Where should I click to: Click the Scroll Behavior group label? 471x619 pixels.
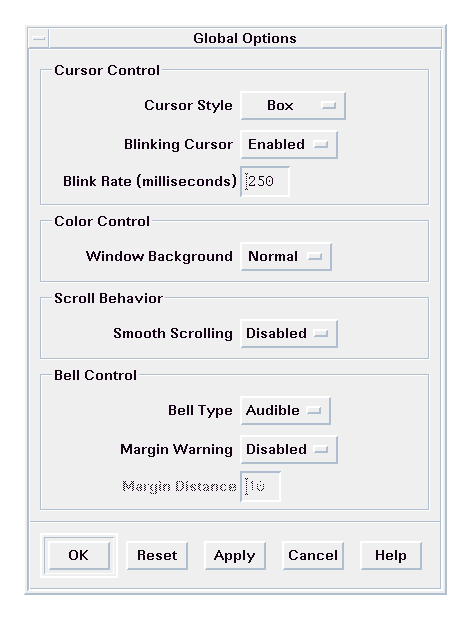click(109, 298)
